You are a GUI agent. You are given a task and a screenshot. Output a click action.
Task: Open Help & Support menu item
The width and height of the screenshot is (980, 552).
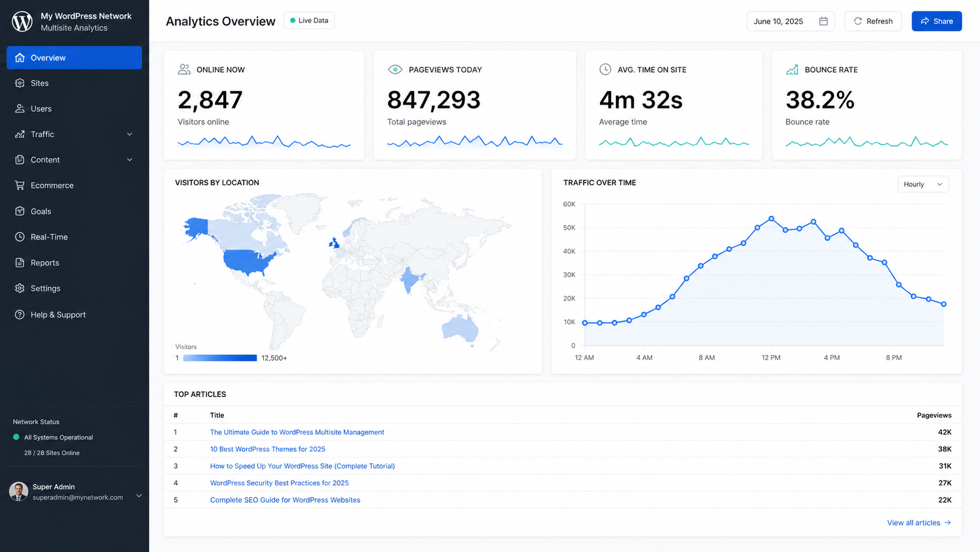(74, 314)
